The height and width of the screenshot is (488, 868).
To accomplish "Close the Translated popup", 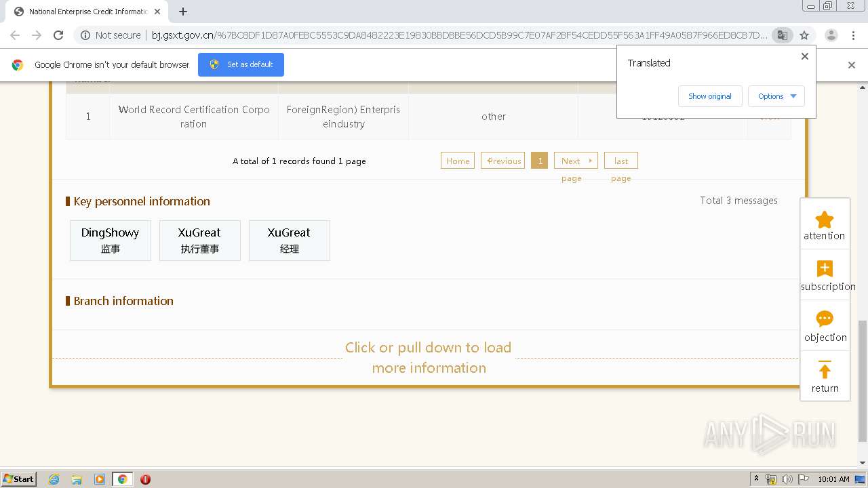I will pos(805,56).
